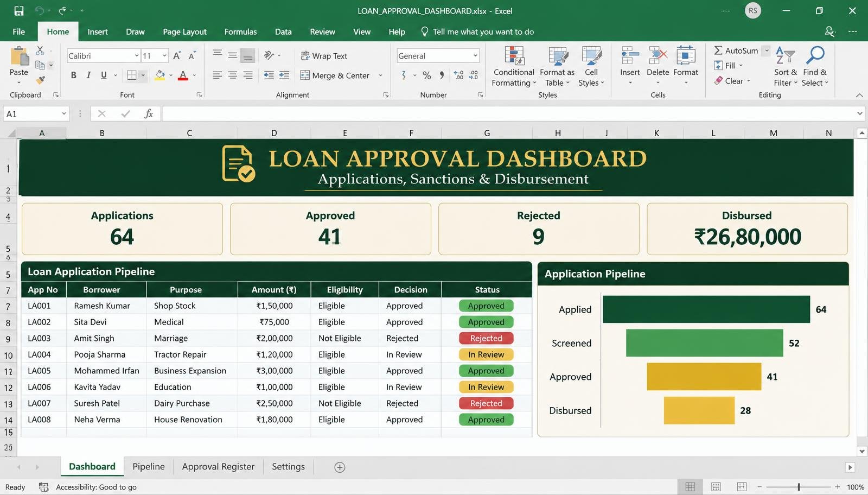Add a new sheet with the plus button
This screenshot has height=495, width=868.
pos(340,467)
